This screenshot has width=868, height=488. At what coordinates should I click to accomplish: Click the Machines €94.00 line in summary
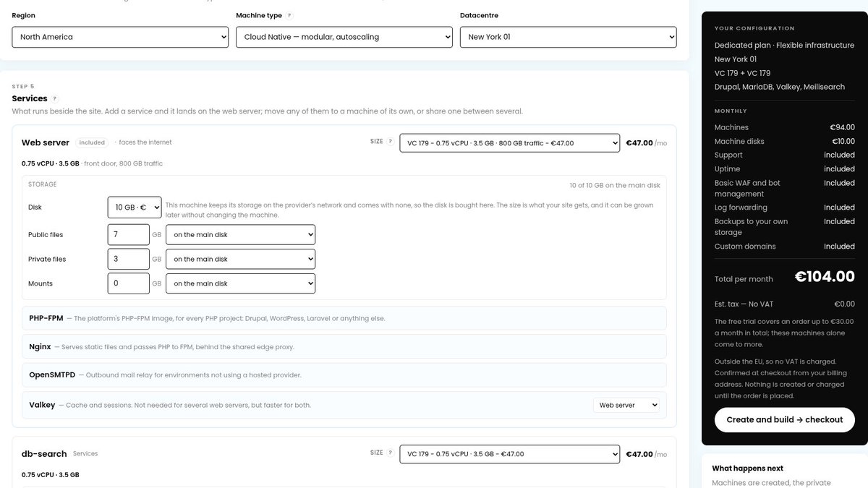coord(785,127)
